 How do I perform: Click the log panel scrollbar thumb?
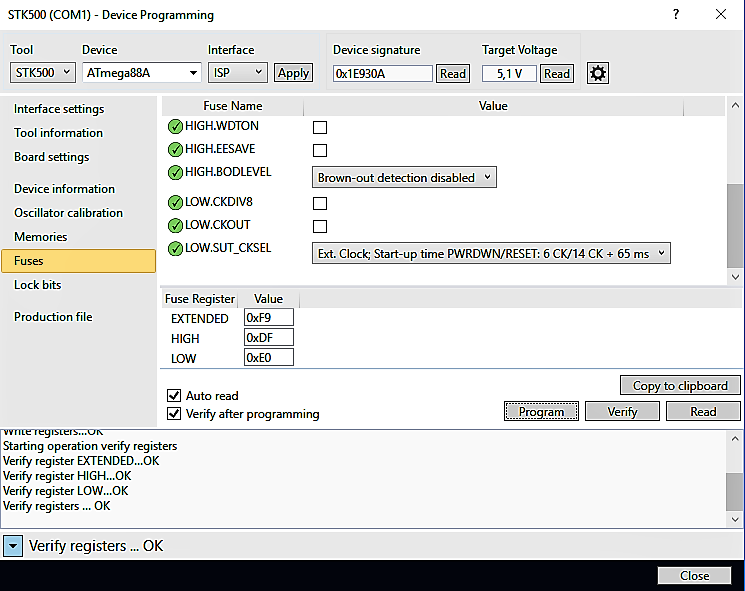[x=735, y=492]
